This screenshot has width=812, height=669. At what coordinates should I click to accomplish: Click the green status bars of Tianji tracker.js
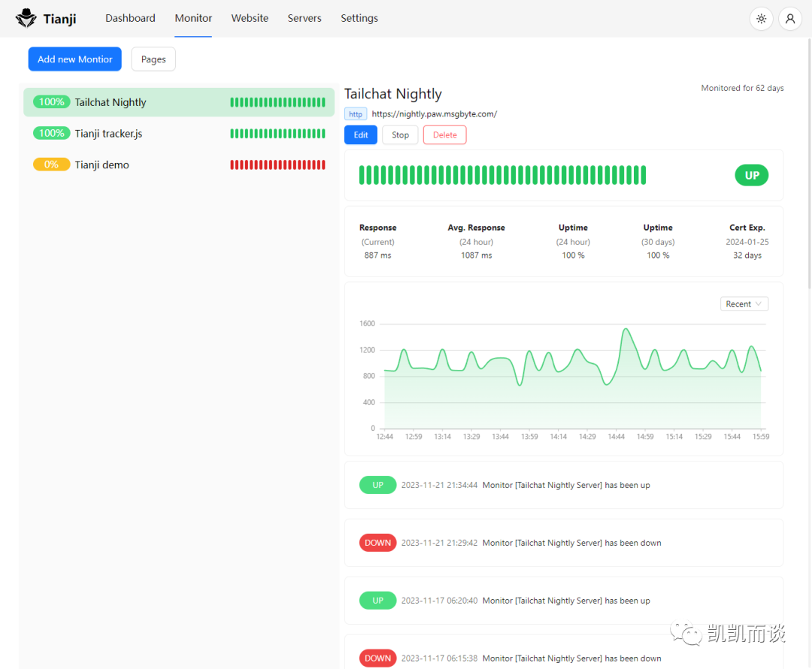277,134
